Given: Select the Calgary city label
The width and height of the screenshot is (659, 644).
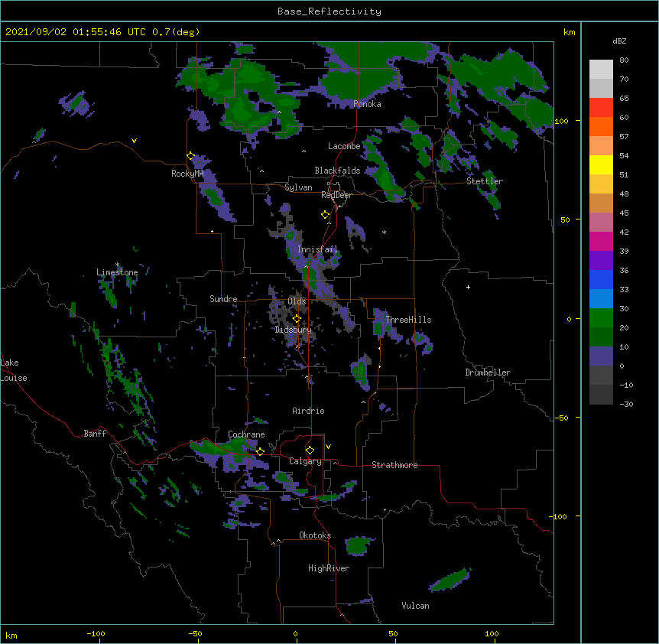Looking at the screenshot, I should [x=305, y=461].
